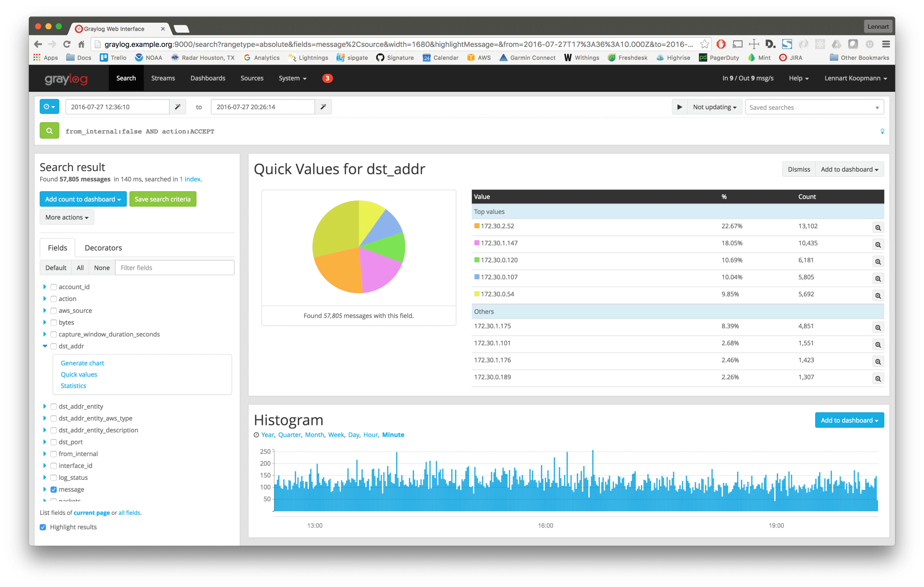Open the Trello bookmark
Viewport: 924px width, 587px height.
(x=113, y=58)
